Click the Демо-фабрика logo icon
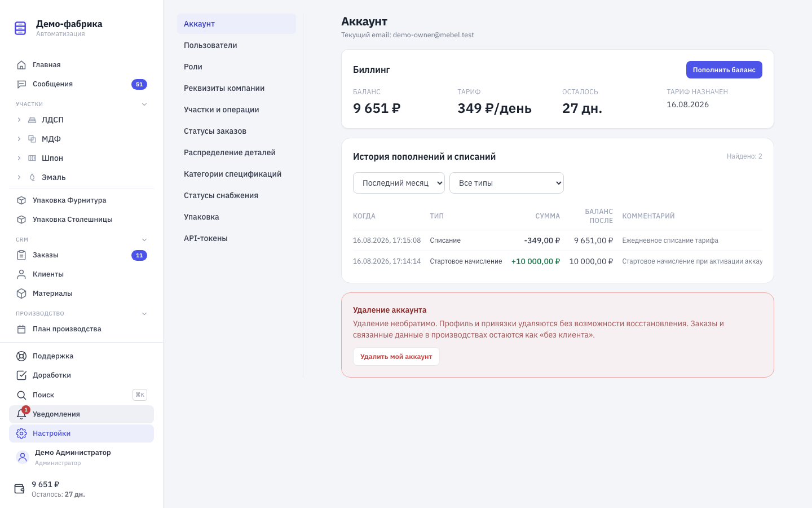This screenshot has width=812, height=508. point(20,28)
